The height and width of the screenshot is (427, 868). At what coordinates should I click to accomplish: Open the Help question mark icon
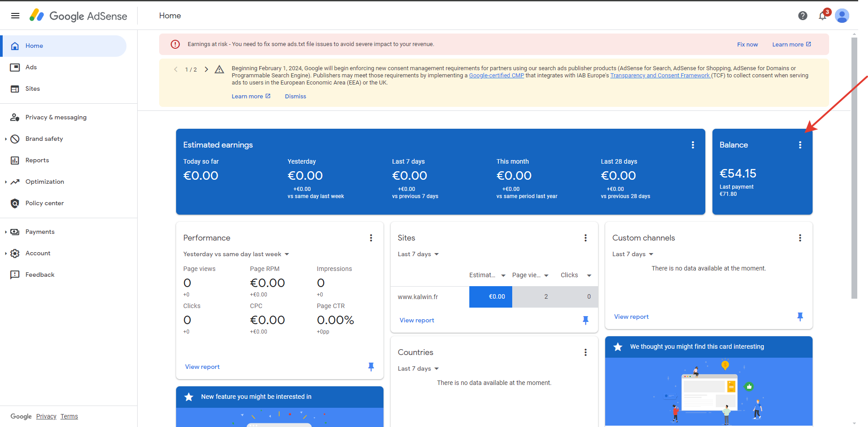coord(803,16)
